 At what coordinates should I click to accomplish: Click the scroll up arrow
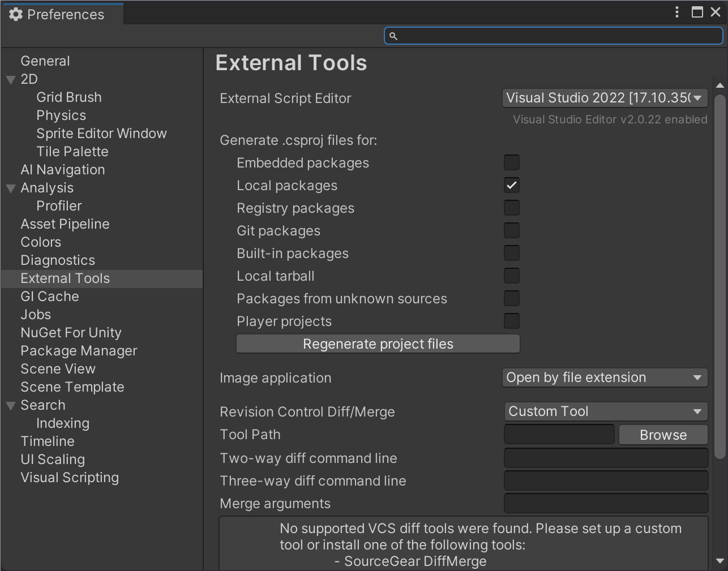720,85
